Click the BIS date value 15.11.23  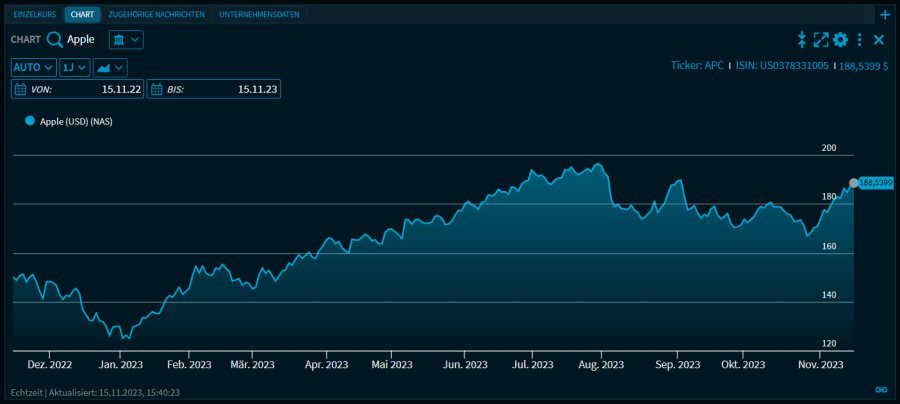pyautogui.click(x=257, y=89)
